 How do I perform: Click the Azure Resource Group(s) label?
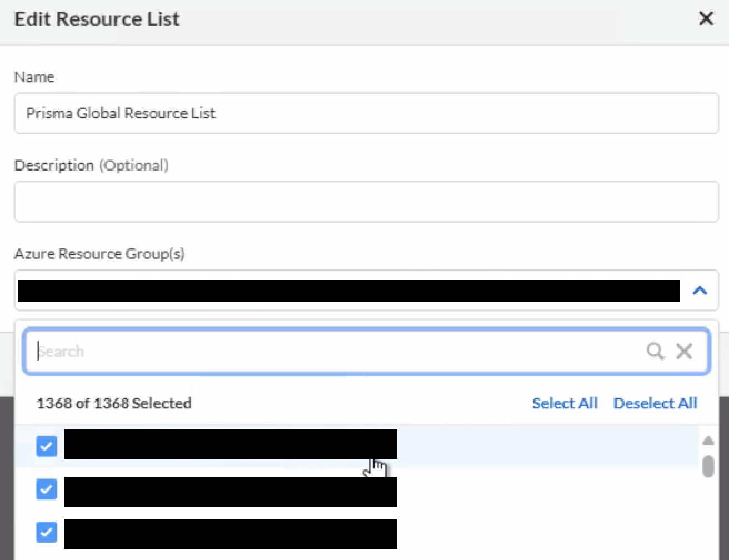point(99,254)
